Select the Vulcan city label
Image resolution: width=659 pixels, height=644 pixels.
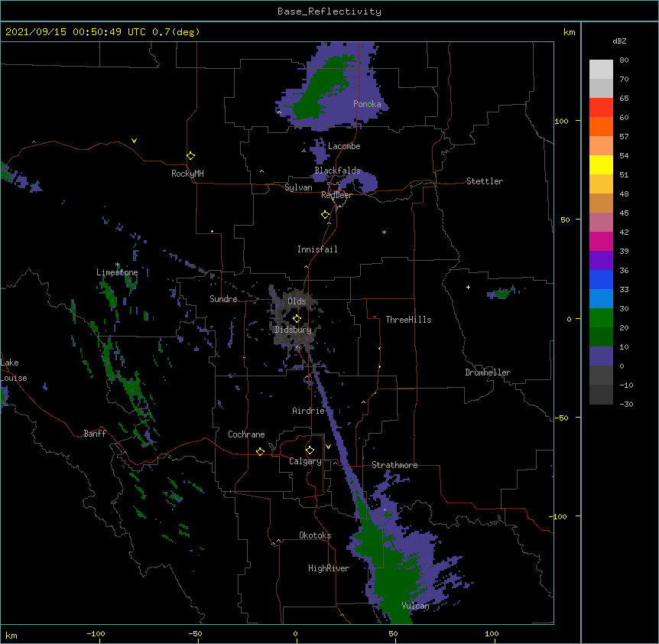click(x=415, y=606)
